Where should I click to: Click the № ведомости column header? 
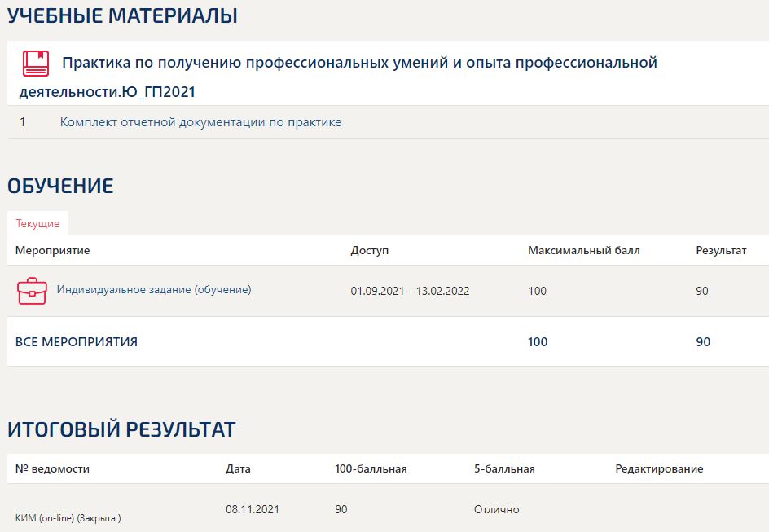52,468
